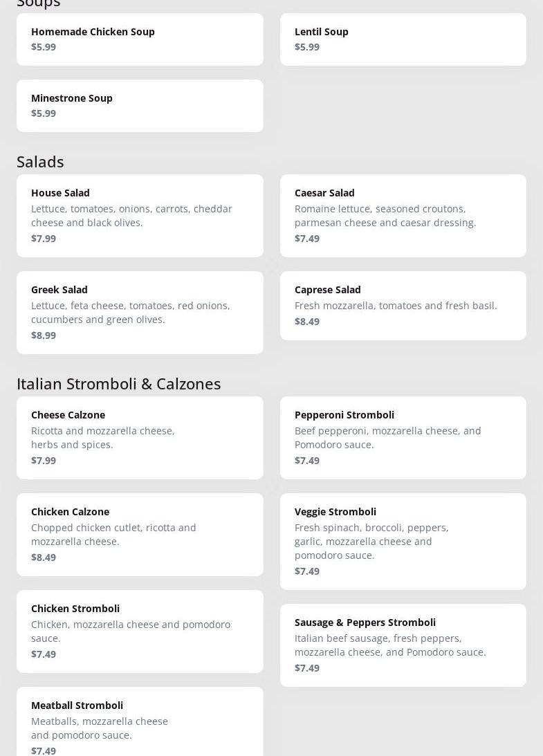The height and width of the screenshot is (756, 543).
Task: Click the Greek Salad $8.99 price
Action: coord(44,335)
